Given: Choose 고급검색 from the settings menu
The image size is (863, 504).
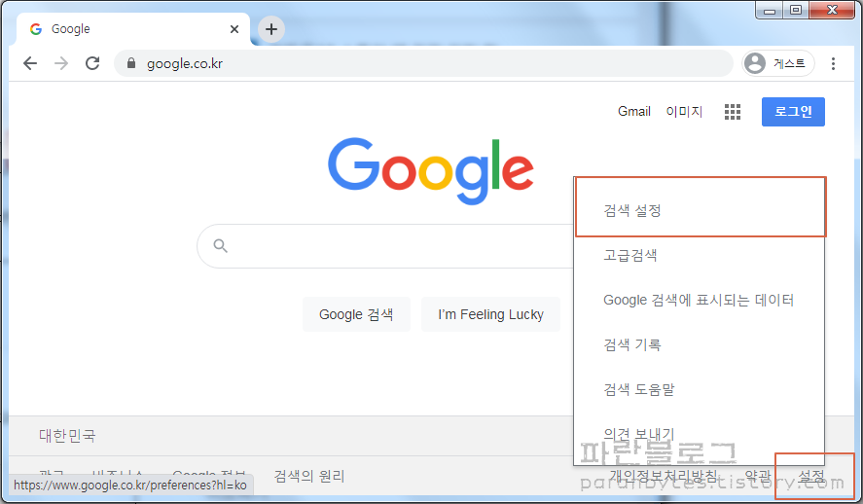Looking at the screenshot, I should tap(701, 255).
